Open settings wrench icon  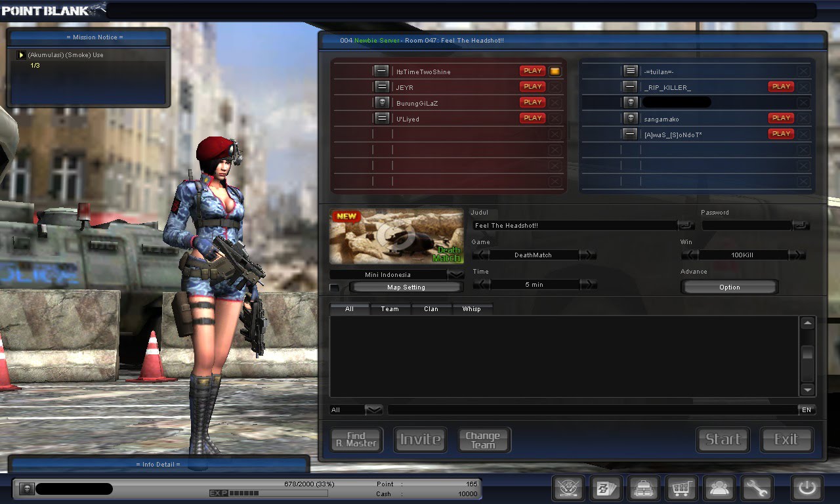point(758,489)
